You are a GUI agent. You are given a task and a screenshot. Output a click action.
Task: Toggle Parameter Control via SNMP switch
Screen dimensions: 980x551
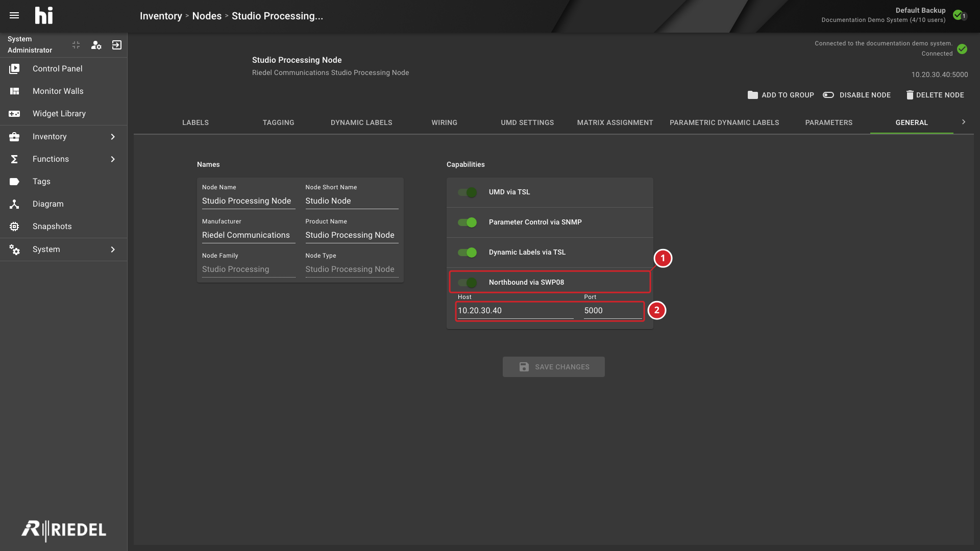[467, 222]
